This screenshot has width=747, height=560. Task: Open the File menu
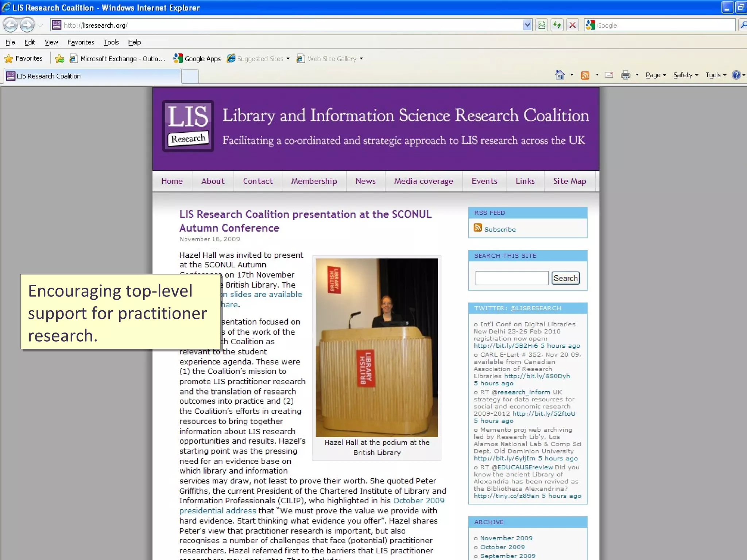[10, 42]
